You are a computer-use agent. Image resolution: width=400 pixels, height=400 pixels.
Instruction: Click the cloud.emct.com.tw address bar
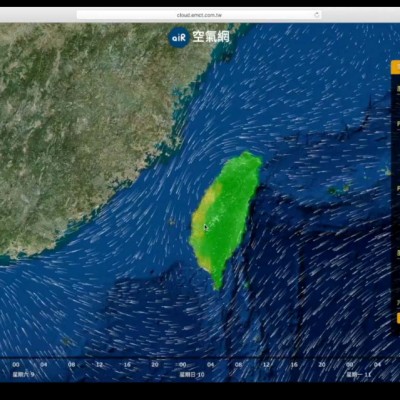tap(199, 15)
